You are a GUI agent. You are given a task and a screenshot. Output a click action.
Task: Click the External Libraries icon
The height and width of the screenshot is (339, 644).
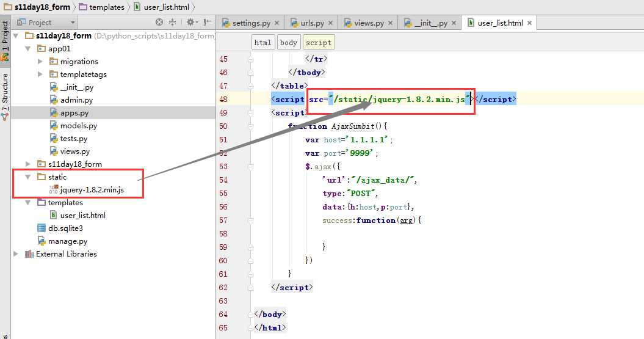pos(29,254)
